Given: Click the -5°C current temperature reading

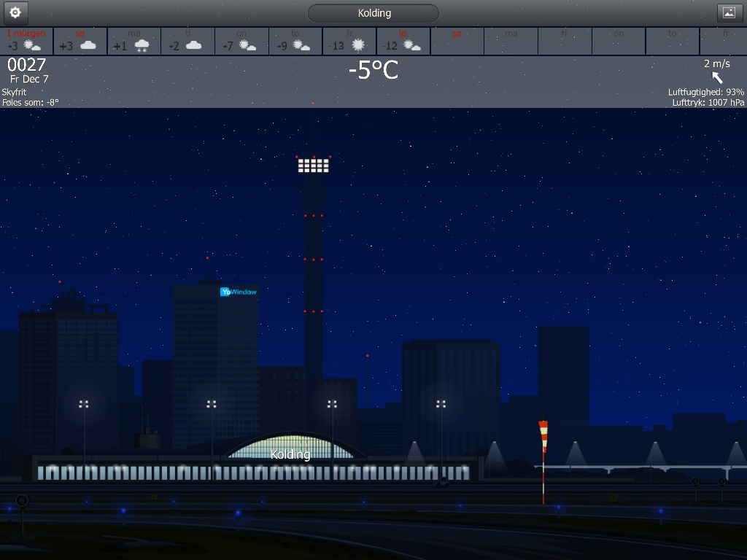Looking at the screenshot, I should (373, 70).
